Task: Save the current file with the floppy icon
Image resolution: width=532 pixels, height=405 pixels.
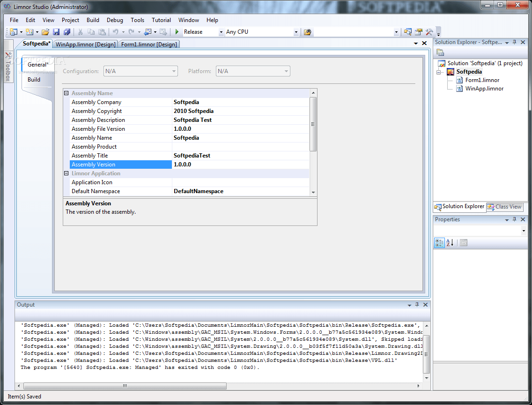Action: pyautogui.click(x=56, y=32)
